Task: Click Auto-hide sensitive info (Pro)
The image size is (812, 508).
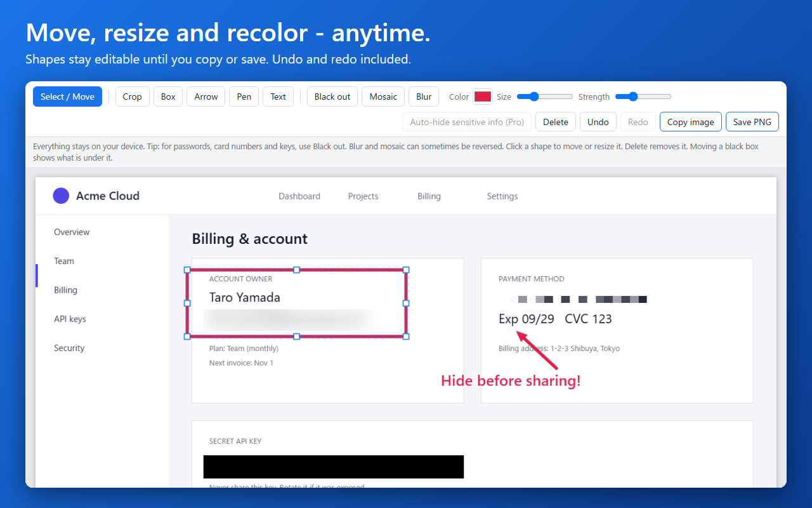Action: click(x=467, y=122)
